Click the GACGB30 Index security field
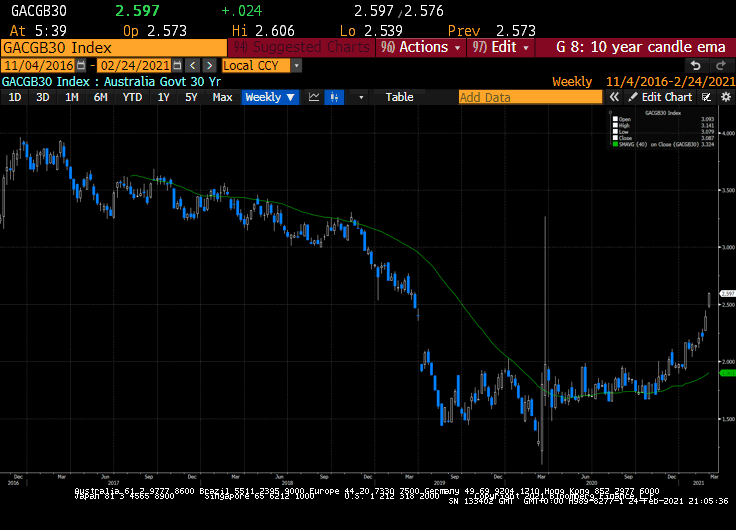This screenshot has height=530, width=736. pos(114,48)
